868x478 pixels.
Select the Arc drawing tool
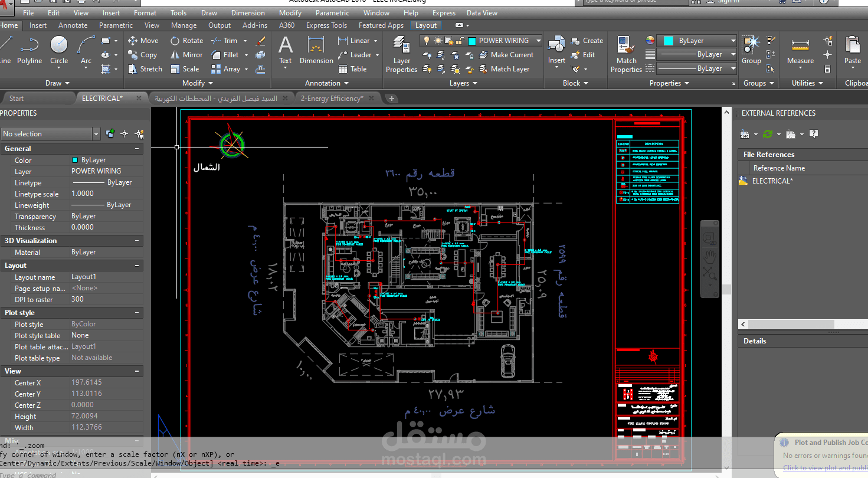coord(86,50)
